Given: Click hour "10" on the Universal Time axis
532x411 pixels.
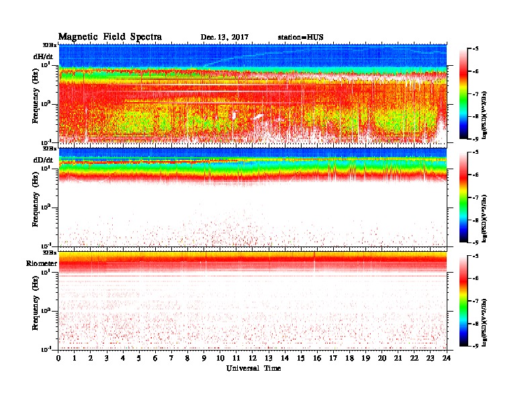Looking at the screenshot, I should pyautogui.click(x=220, y=358).
